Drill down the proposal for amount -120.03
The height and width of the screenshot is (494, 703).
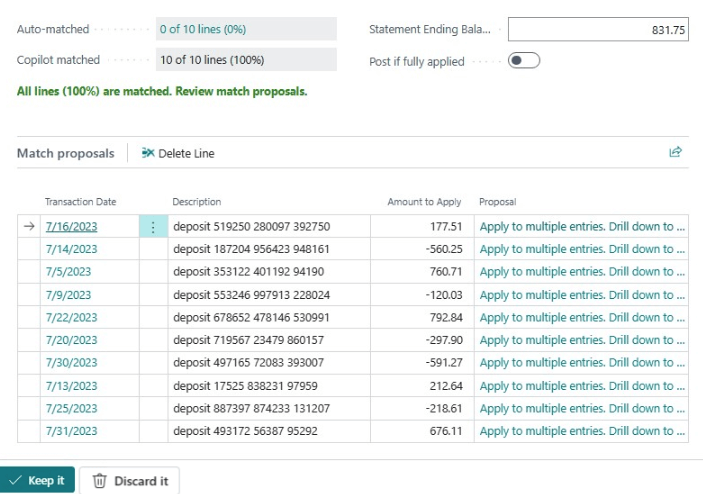click(582, 295)
